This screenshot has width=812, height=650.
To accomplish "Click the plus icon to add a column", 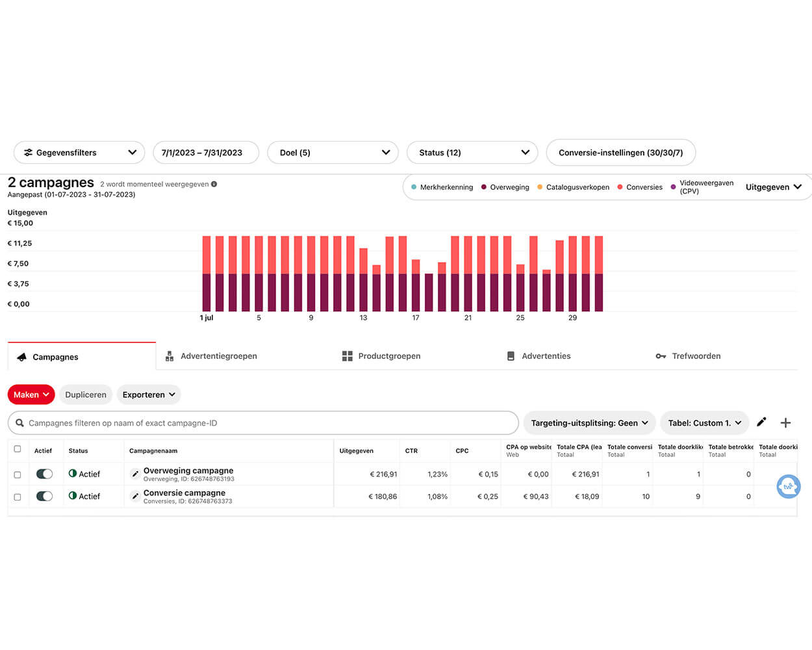I will (785, 423).
